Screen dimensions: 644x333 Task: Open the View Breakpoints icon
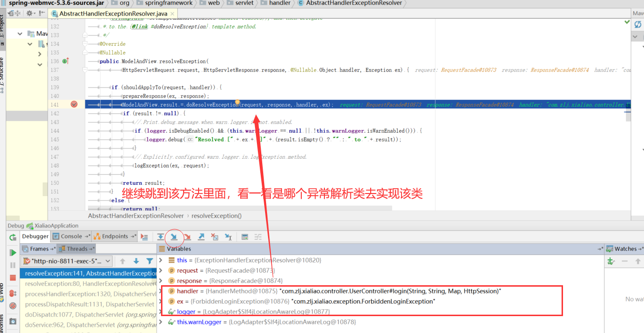point(13,293)
